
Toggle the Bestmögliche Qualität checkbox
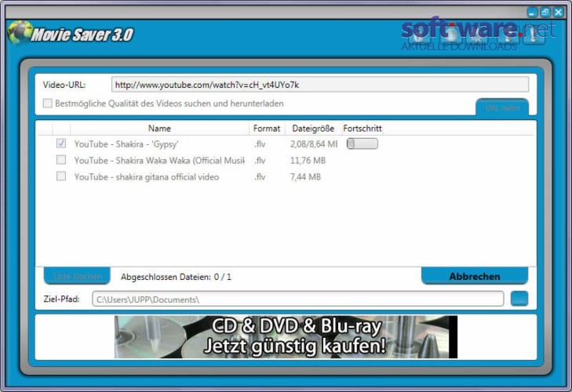pos(47,103)
